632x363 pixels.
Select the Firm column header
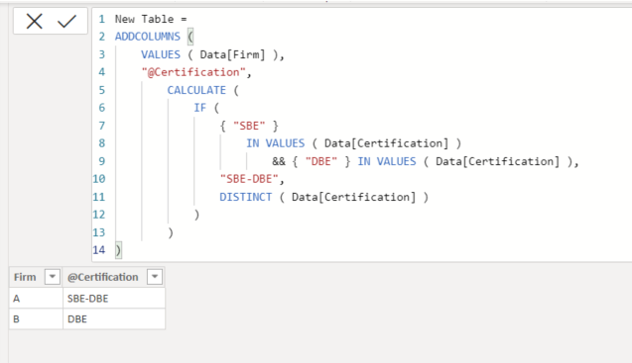click(x=36, y=277)
